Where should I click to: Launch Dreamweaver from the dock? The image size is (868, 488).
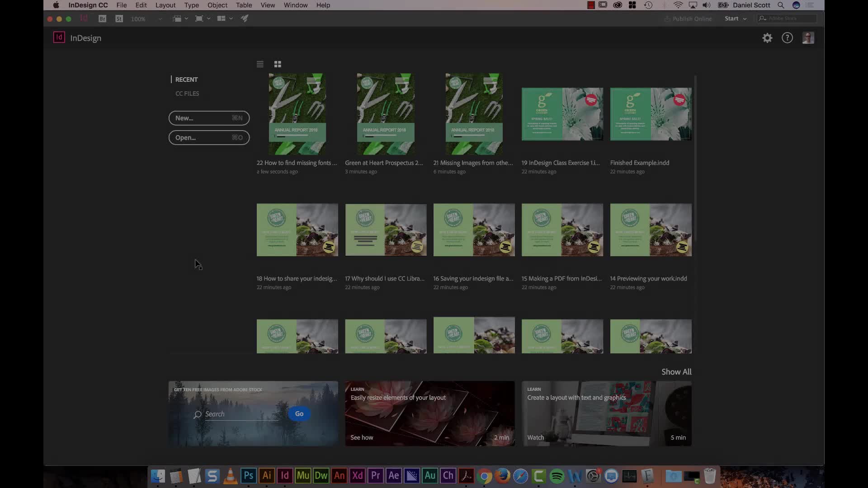321,475
